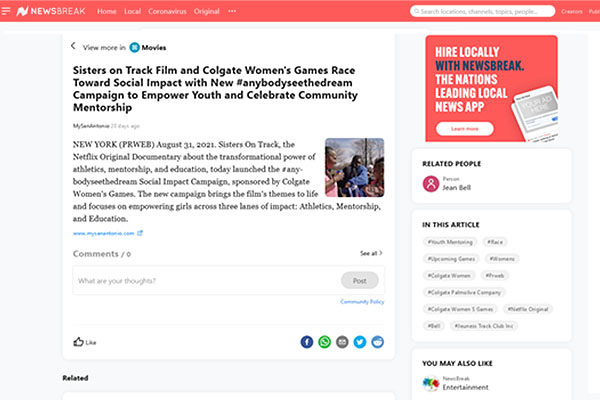The width and height of the screenshot is (600, 400).
Task: Share article by email icon
Action: coord(342,342)
